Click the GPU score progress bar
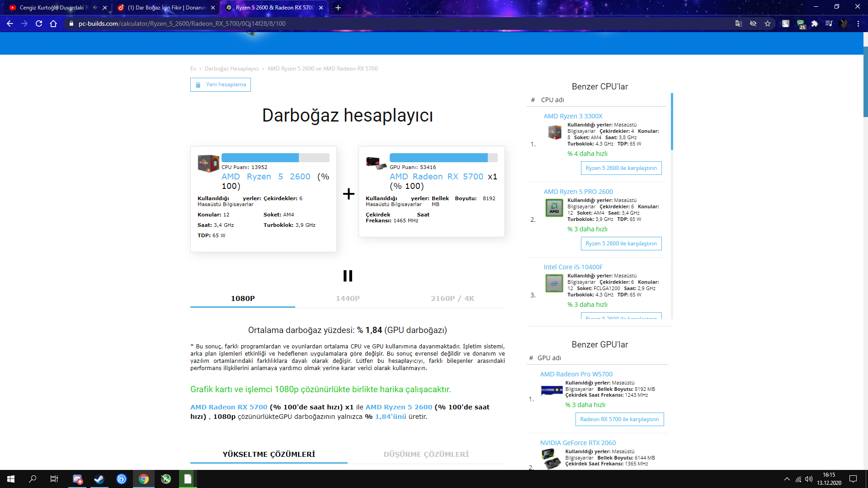Image resolution: width=868 pixels, height=488 pixels. click(443, 158)
